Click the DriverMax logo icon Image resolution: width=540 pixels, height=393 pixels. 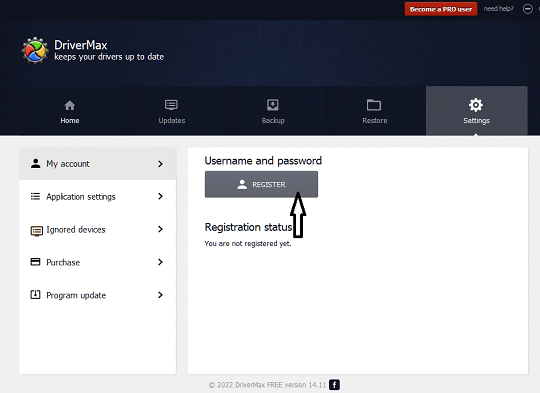click(35, 51)
